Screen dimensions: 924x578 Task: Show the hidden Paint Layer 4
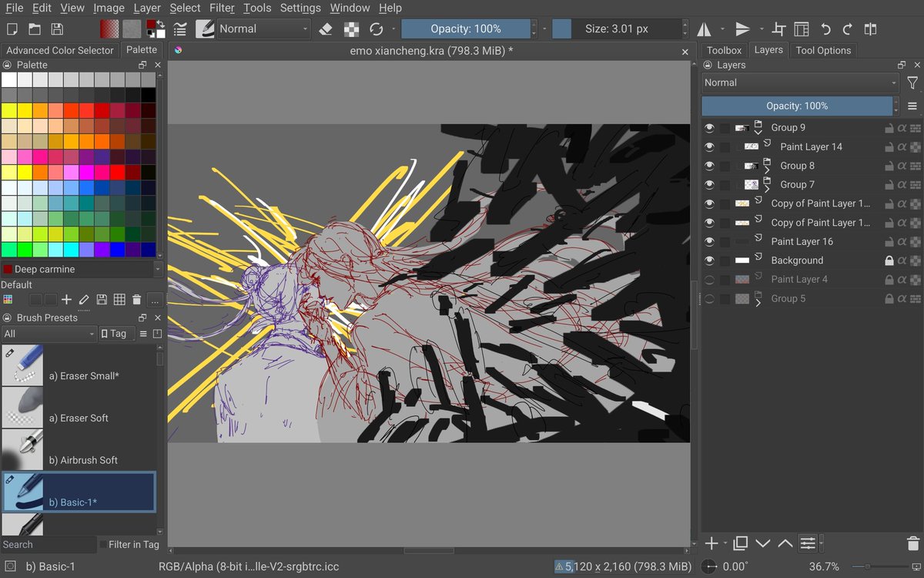709,279
